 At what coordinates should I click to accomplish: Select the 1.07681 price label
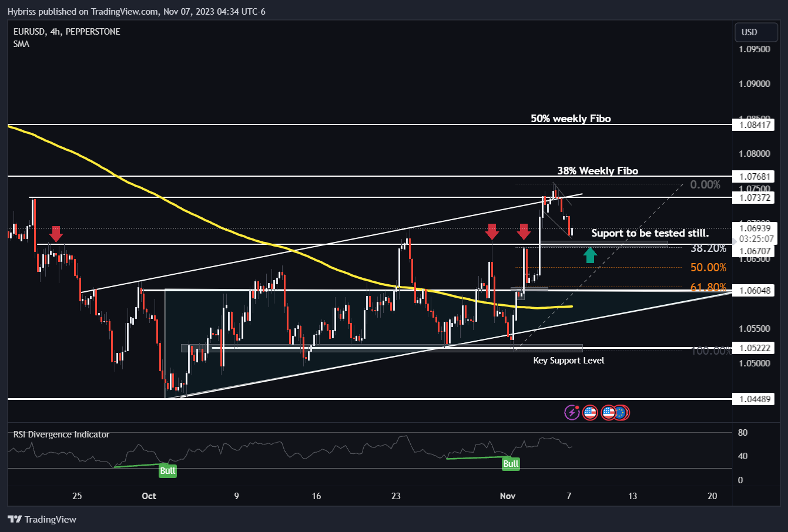click(x=753, y=176)
